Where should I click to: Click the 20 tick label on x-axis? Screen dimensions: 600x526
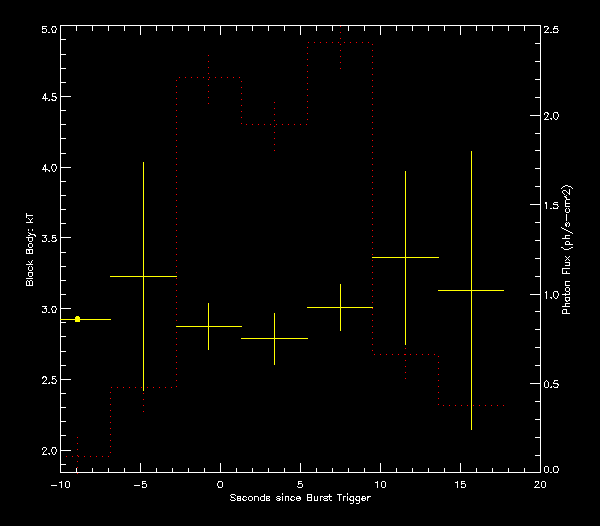540,484
